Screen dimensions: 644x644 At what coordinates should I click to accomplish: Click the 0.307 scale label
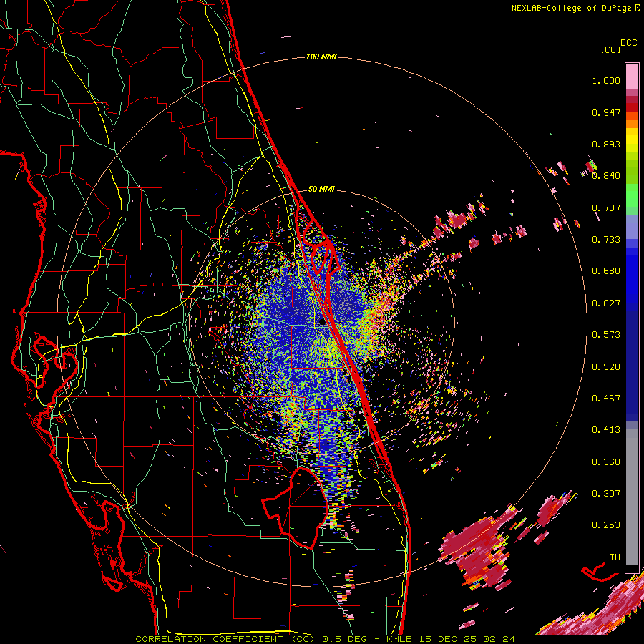click(x=606, y=494)
